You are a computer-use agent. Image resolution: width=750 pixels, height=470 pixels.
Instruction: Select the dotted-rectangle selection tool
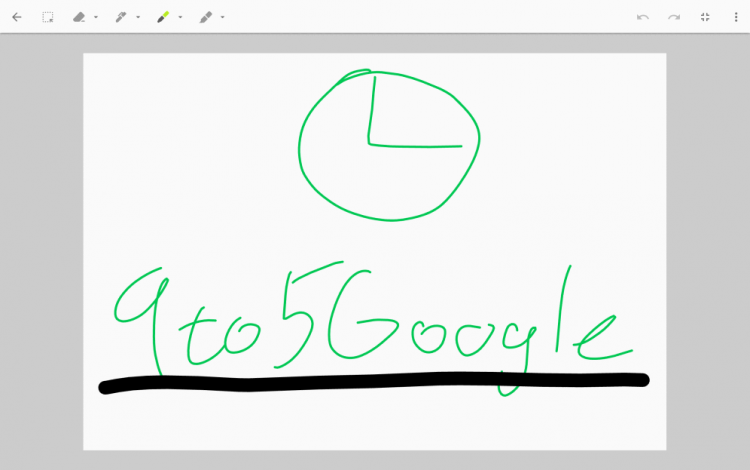(x=47, y=17)
